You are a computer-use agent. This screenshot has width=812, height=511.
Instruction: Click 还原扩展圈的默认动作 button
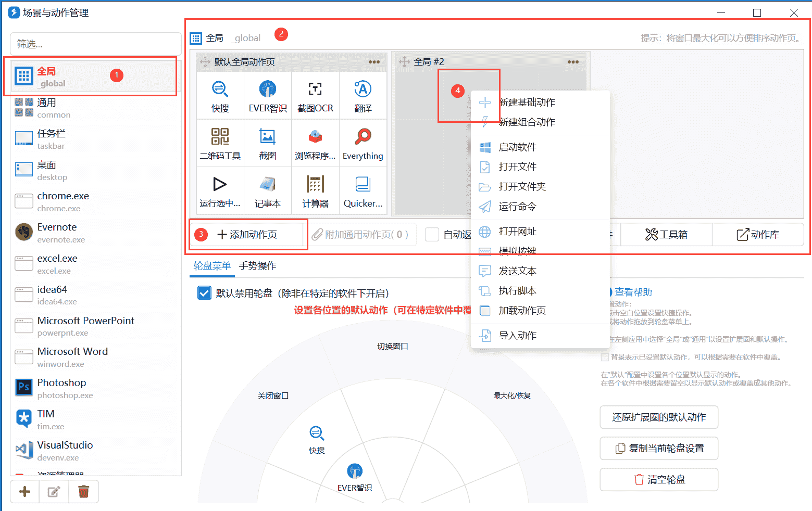(659, 417)
